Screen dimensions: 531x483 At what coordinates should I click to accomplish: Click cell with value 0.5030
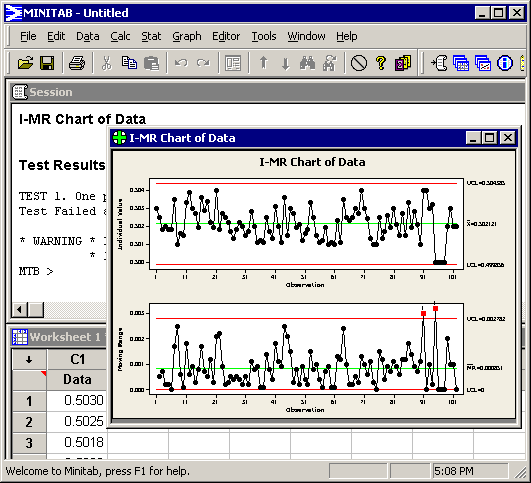coord(77,401)
